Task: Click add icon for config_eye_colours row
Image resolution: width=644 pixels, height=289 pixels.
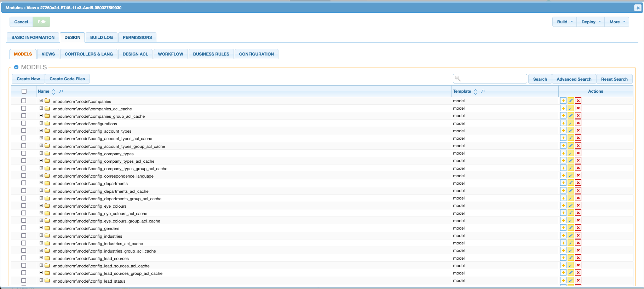Action: [563, 206]
